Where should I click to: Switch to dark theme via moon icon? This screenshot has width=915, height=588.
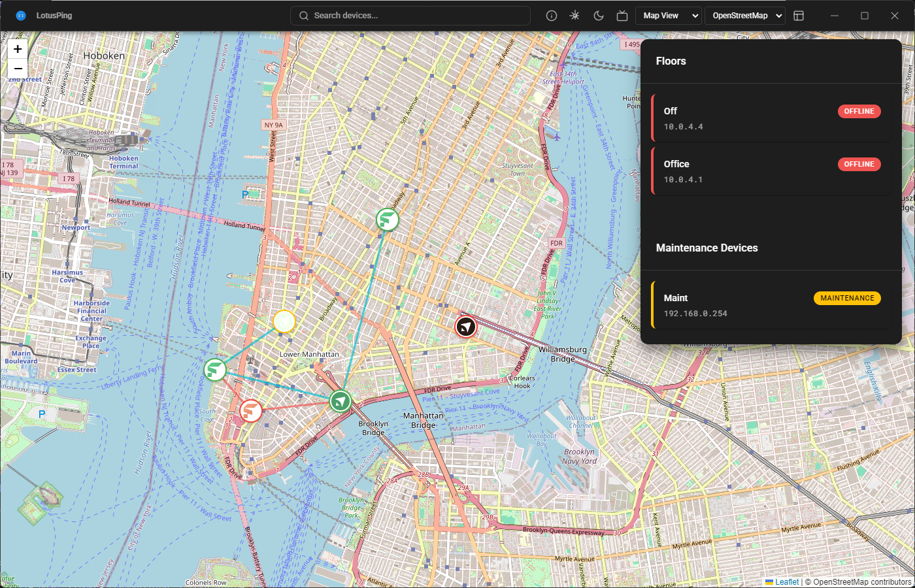click(x=598, y=15)
